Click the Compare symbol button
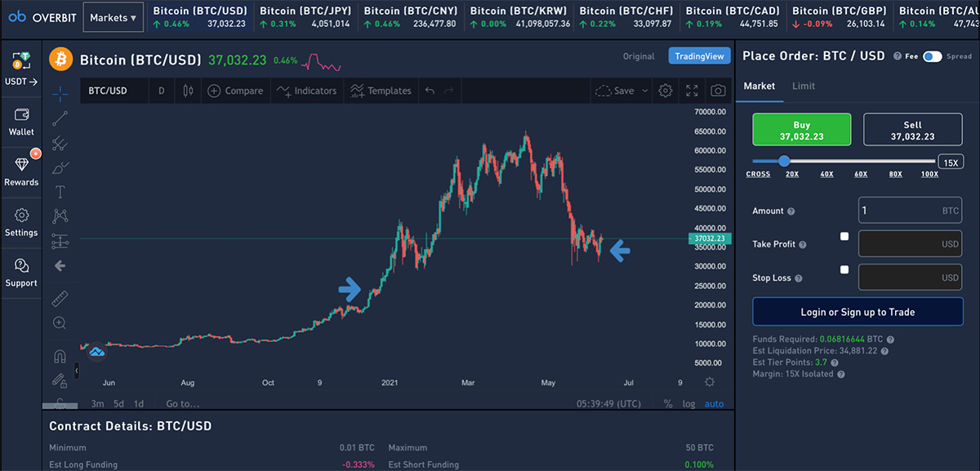The height and width of the screenshot is (471, 980). pos(235,91)
